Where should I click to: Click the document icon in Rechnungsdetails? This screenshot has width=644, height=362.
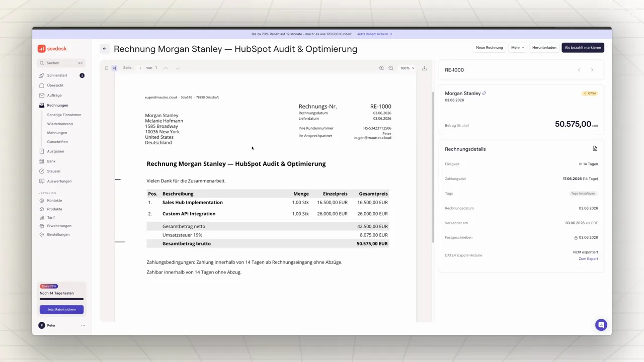595,148
